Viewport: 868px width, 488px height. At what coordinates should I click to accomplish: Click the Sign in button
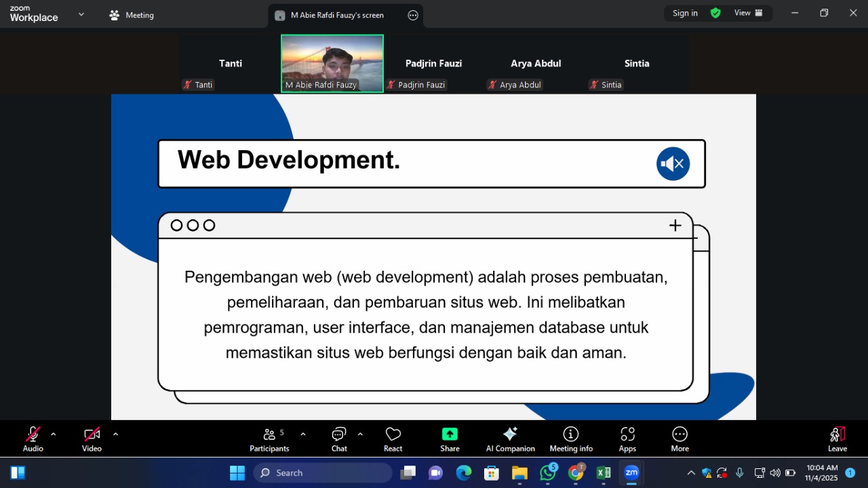click(685, 13)
